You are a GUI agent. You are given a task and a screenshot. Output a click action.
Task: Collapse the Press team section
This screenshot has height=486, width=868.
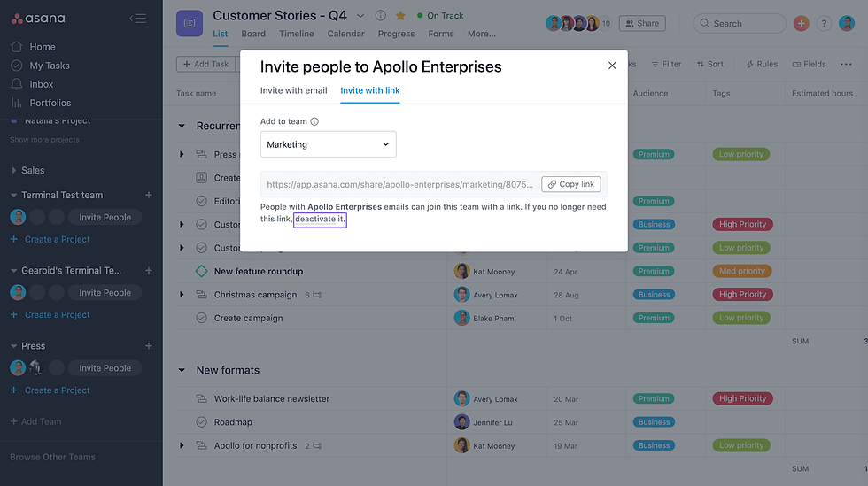(14, 346)
